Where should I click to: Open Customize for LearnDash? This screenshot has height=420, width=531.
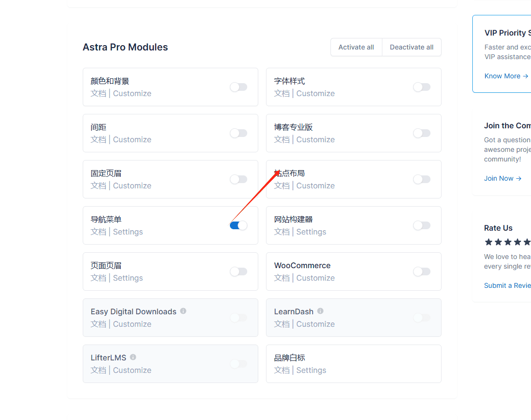point(316,324)
